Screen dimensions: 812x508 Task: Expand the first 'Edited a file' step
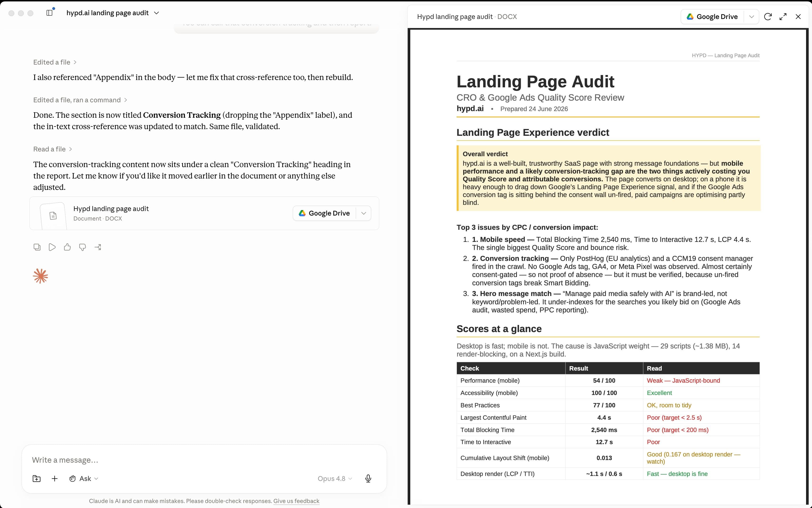(x=55, y=62)
